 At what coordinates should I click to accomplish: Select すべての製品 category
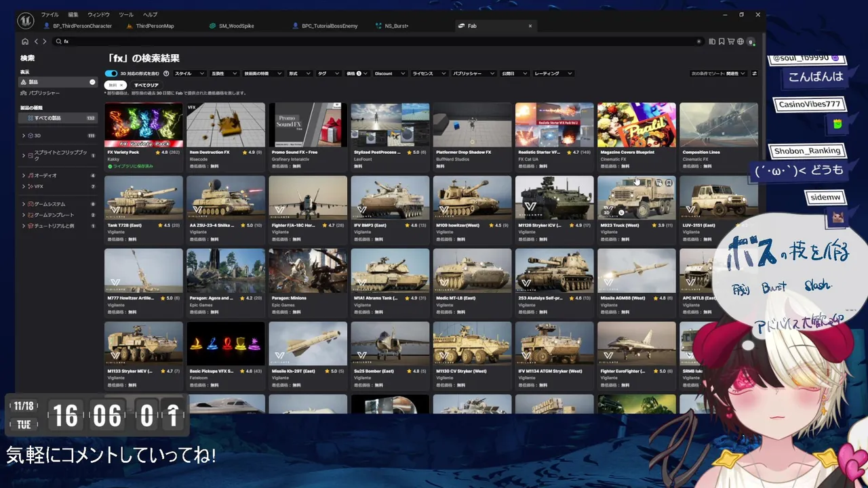58,118
